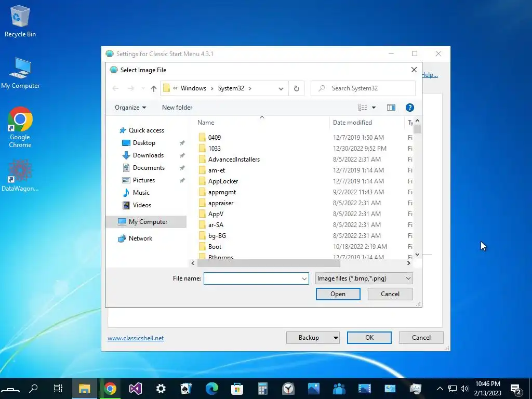Select the appmgmt folder
The width and height of the screenshot is (532, 399).
[x=222, y=192]
